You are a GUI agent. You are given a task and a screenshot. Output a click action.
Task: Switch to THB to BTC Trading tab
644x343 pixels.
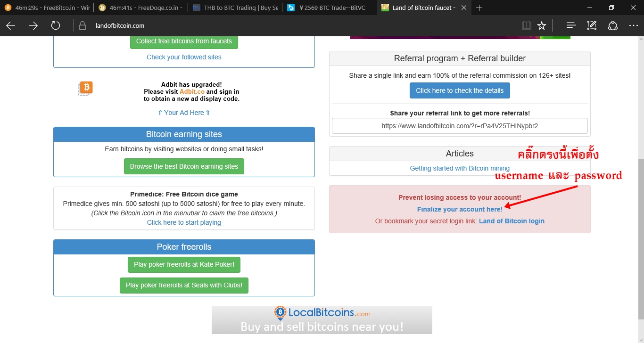235,8
